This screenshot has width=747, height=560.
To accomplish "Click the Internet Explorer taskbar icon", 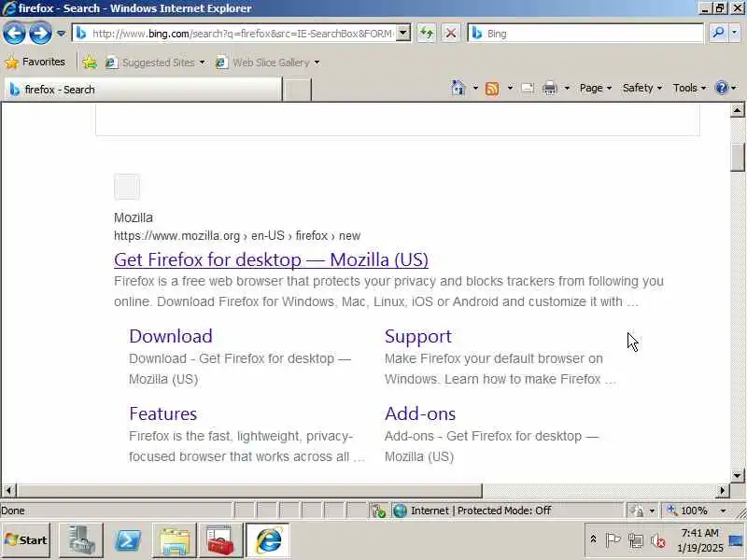I will click(268, 540).
